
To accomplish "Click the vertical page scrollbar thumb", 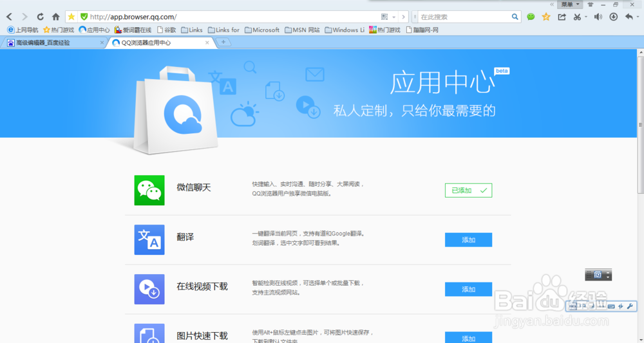I will tap(640, 125).
